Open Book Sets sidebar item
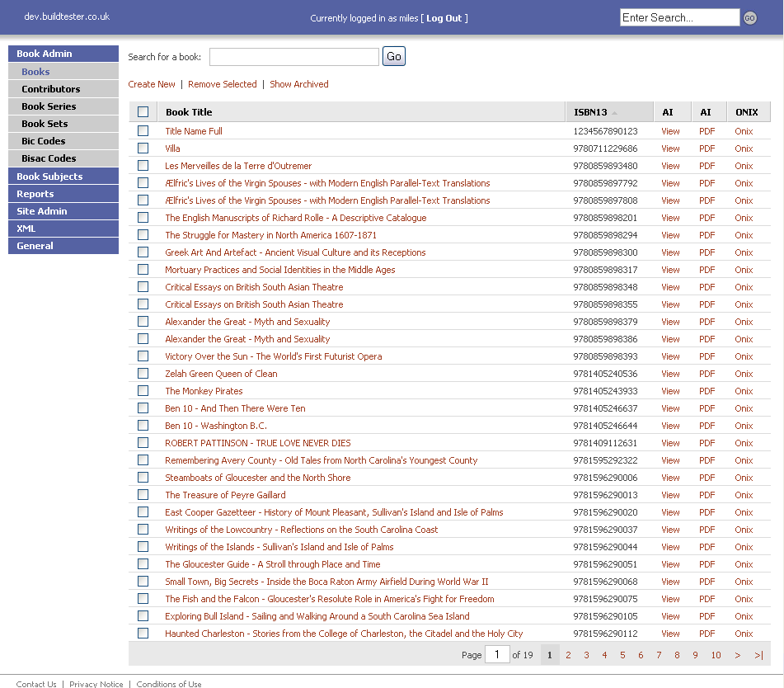The height and width of the screenshot is (688, 784). 63,124
